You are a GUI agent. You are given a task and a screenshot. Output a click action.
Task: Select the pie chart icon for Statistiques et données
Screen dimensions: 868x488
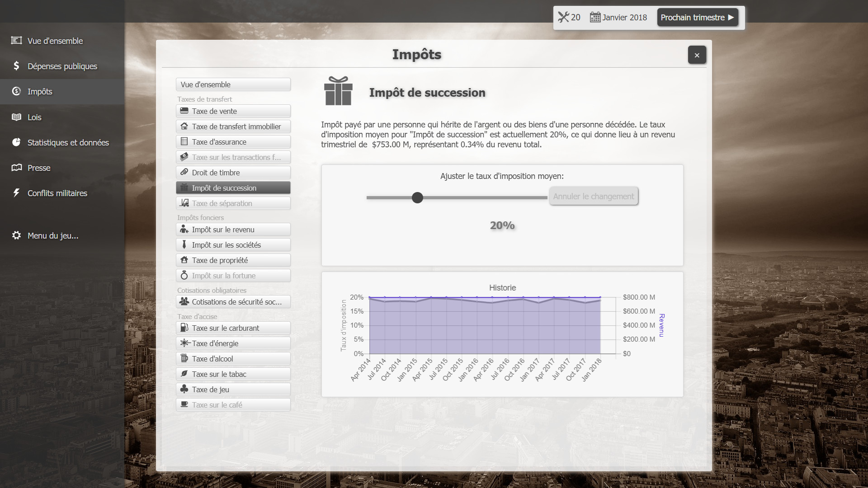pyautogui.click(x=16, y=142)
